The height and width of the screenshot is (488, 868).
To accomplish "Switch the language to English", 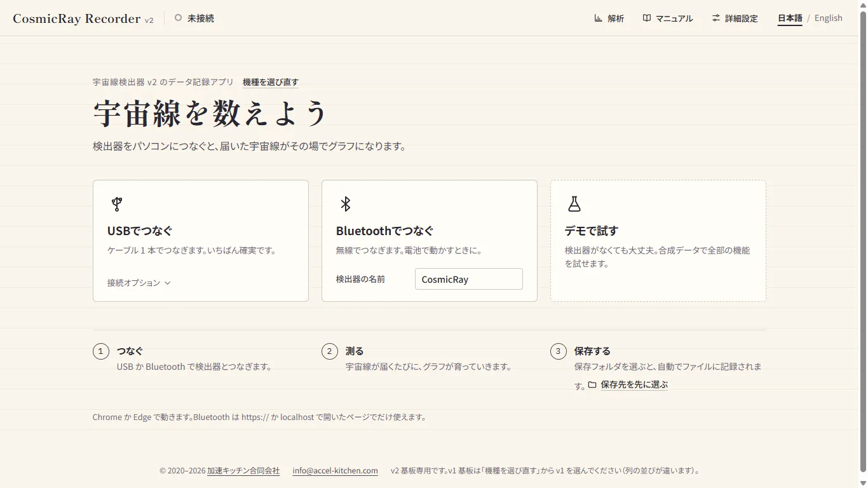I will click(x=829, y=18).
